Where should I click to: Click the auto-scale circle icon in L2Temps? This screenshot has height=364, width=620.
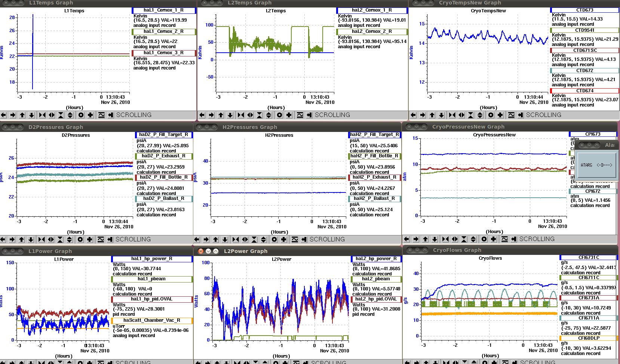click(x=280, y=115)
